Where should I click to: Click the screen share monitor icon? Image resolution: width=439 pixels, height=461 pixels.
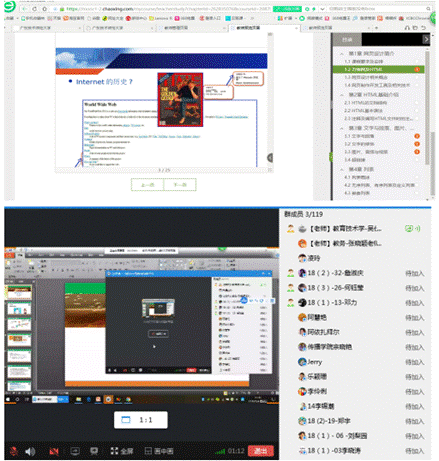point(75,451)
